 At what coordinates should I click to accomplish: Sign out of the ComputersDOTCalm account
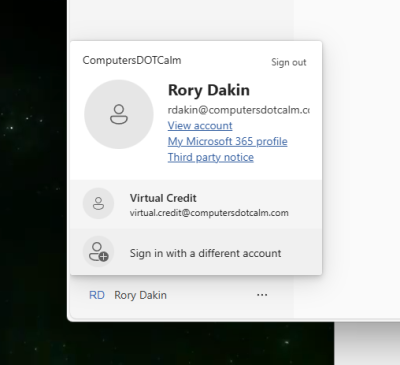coord(289,62)
